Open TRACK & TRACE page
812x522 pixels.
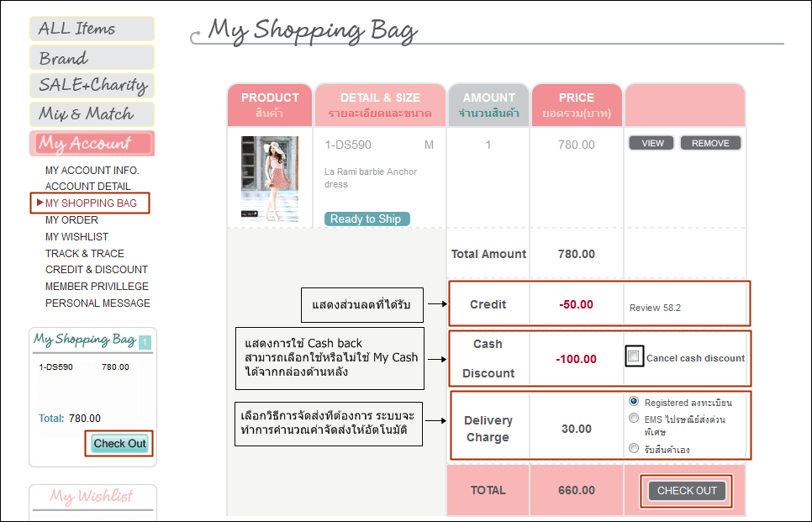click(x=84, y=253)
